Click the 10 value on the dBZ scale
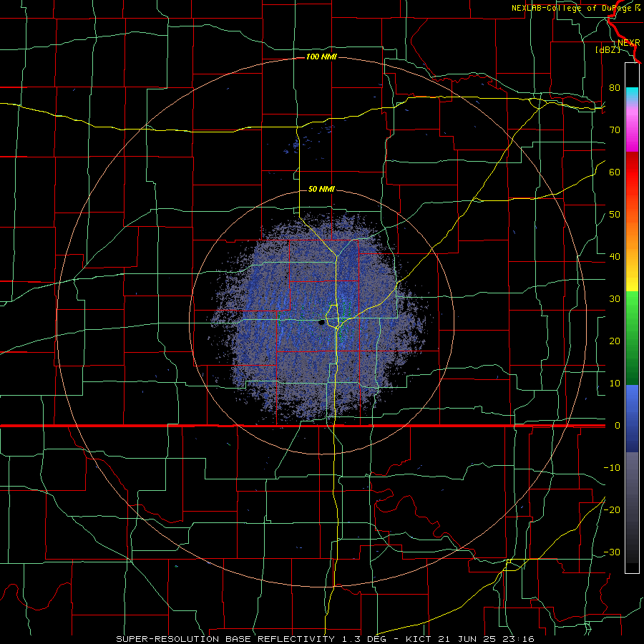644x644 pixels. pos(615,384)
